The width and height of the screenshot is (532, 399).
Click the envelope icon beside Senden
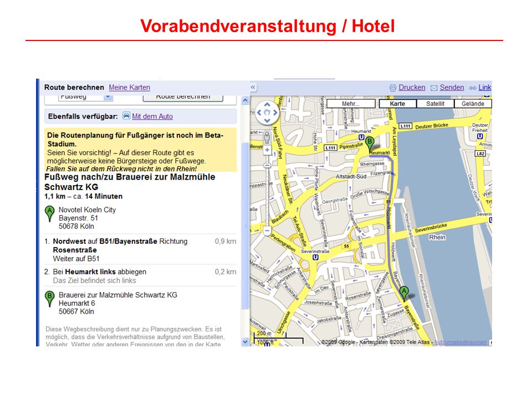434,88
